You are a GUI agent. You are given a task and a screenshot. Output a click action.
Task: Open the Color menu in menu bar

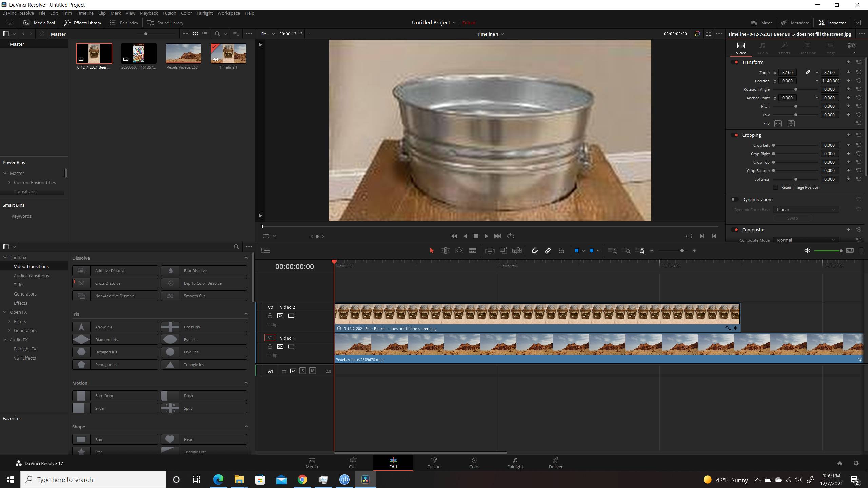(186, 13)
